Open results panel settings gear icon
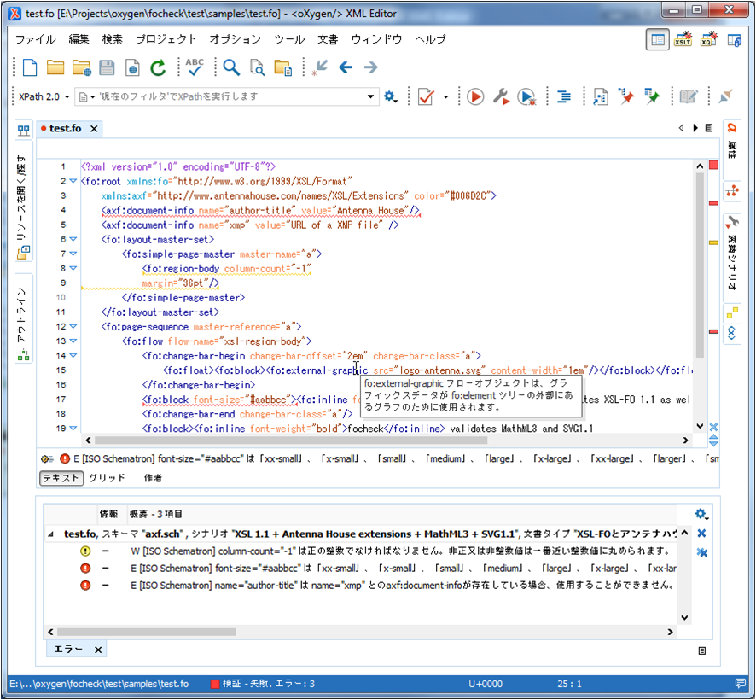 pos(701,514)
